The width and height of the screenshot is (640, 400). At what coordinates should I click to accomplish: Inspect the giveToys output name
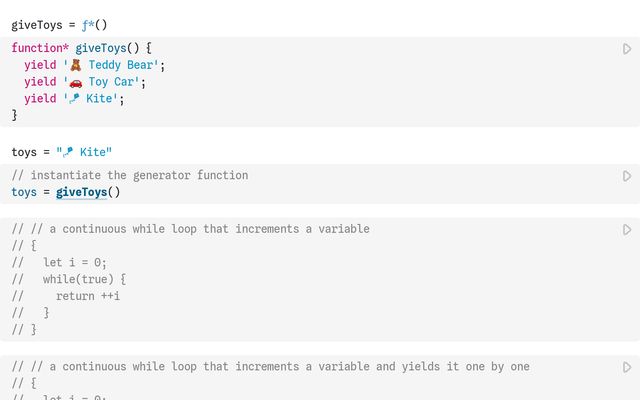(37, 25)
